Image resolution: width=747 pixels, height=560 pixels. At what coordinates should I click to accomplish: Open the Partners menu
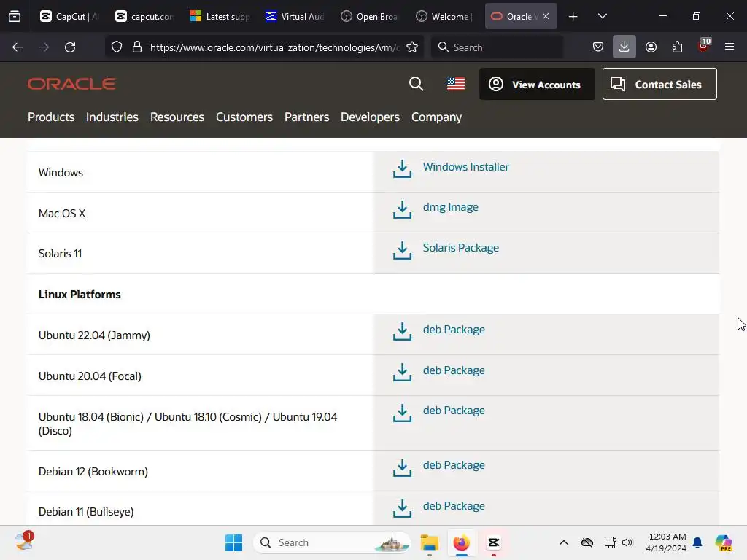click(307, 117)
